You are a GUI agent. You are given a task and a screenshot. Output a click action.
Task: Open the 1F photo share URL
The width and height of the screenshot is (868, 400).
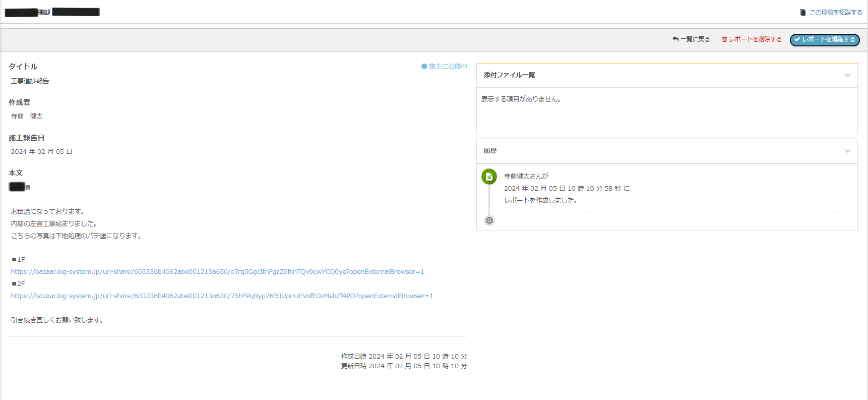[217, 272]
